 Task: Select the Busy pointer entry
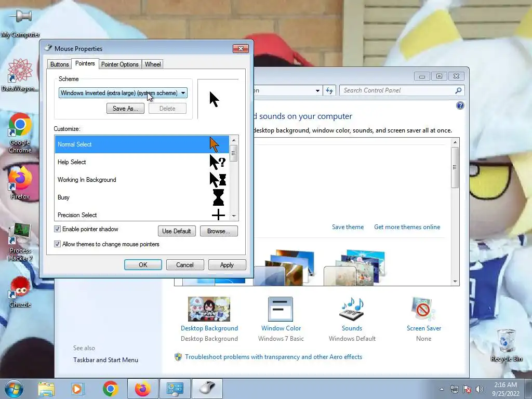(142, 197)
